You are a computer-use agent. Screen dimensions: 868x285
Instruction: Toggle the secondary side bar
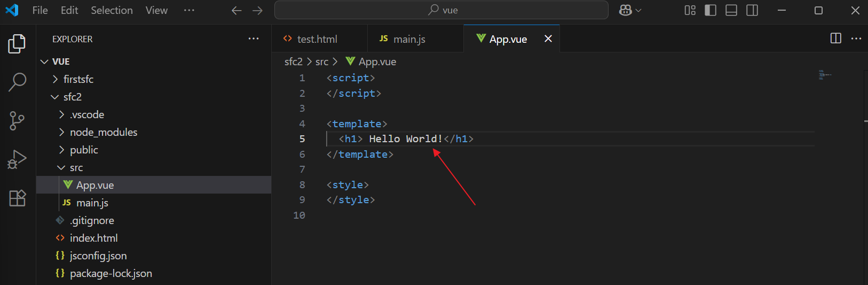[752, 10]
